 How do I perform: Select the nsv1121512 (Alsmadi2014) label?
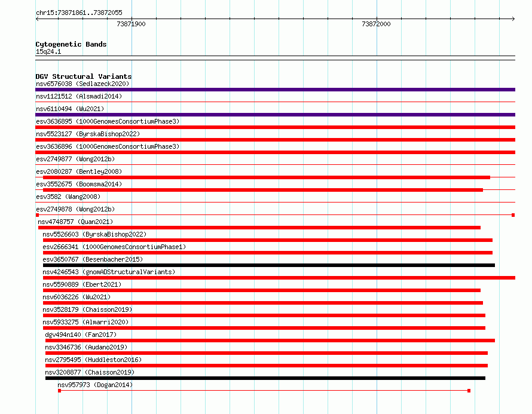pos(79,96)
